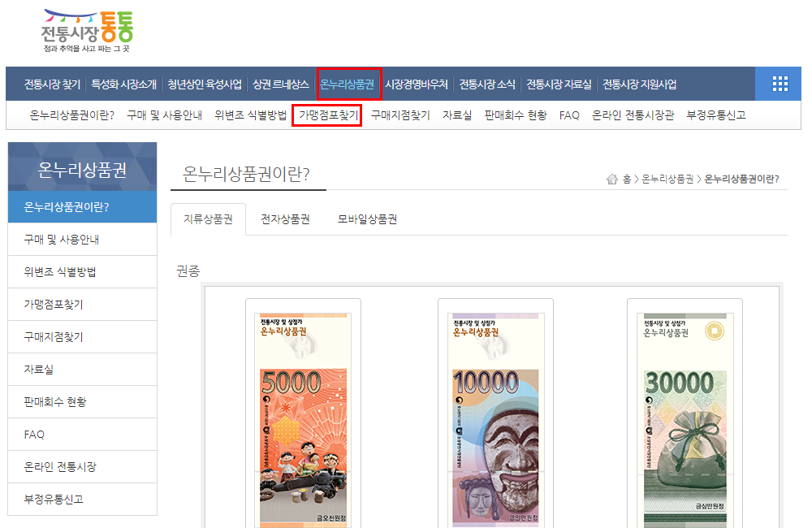Select 부정유통신고 in left sidebar
812x528 pixels.
click(82, 500)
